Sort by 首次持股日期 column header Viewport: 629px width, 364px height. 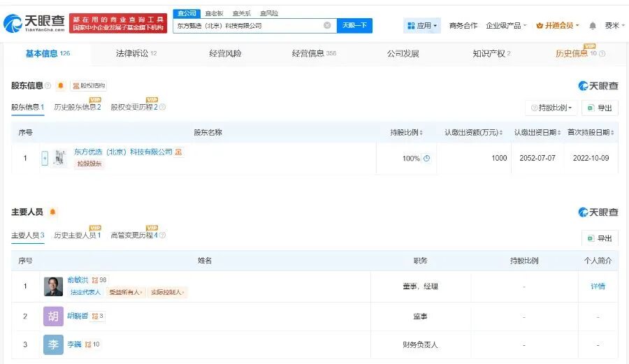(x=590, y=133)
